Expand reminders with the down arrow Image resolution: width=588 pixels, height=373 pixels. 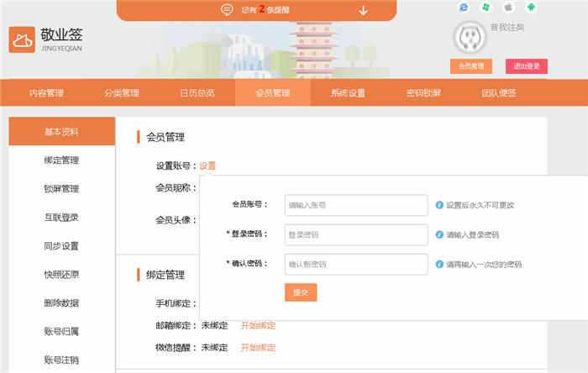363,10
